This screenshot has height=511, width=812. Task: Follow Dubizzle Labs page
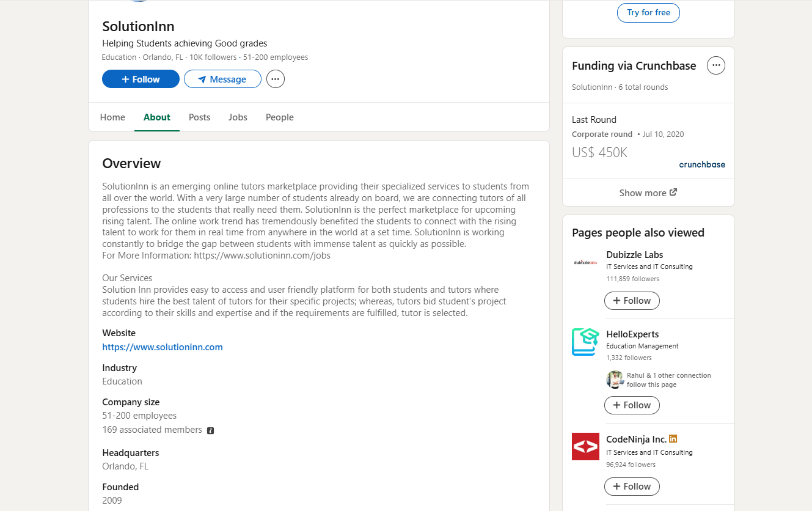[632, 301]
